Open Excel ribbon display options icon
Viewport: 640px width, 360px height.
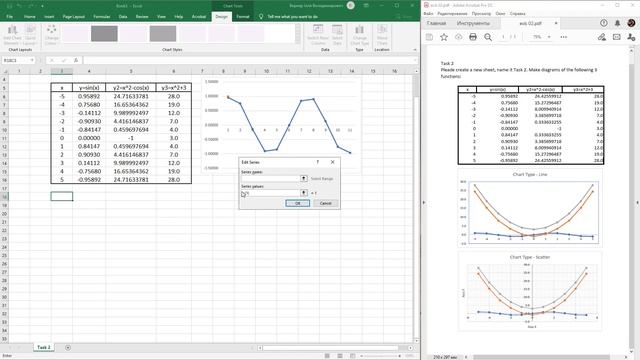point(366,5)
